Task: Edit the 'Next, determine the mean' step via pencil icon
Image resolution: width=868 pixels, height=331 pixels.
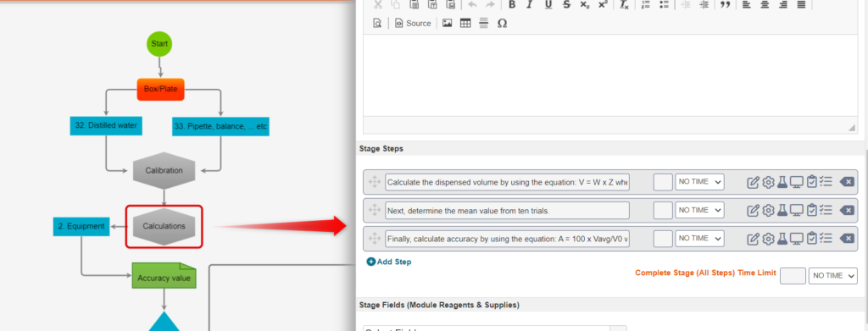Action: point(753,210)
